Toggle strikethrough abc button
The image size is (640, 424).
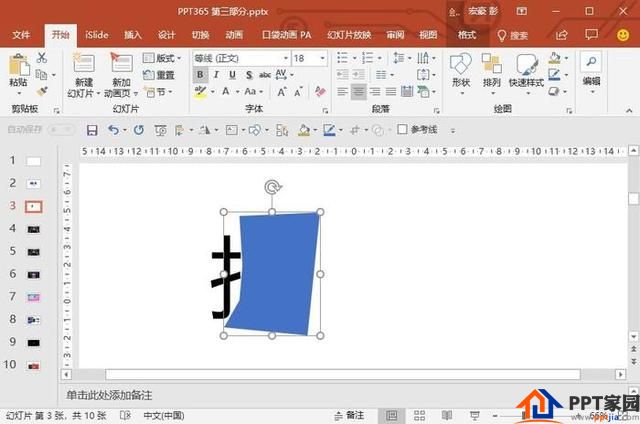pos(265,75)
